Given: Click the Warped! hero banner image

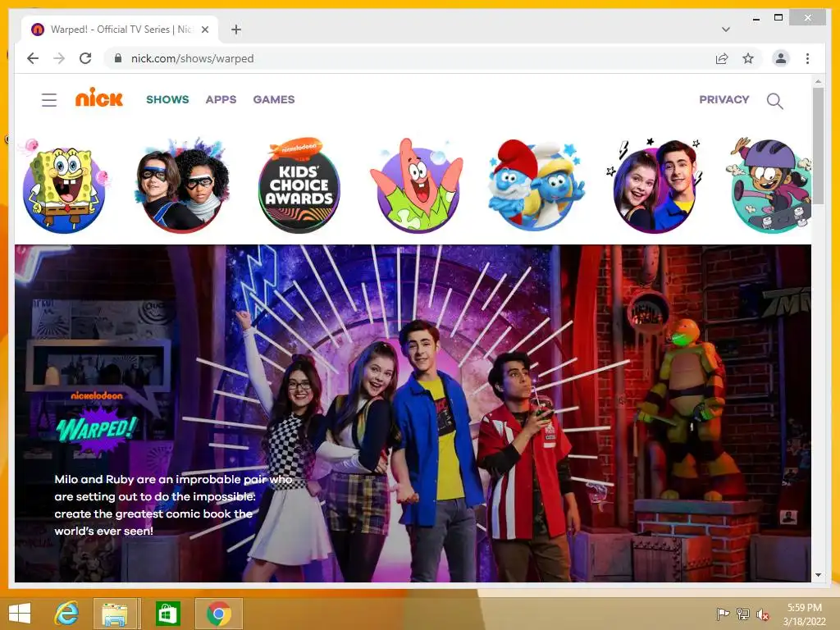Looking at the screenshot, I should 413,413.
